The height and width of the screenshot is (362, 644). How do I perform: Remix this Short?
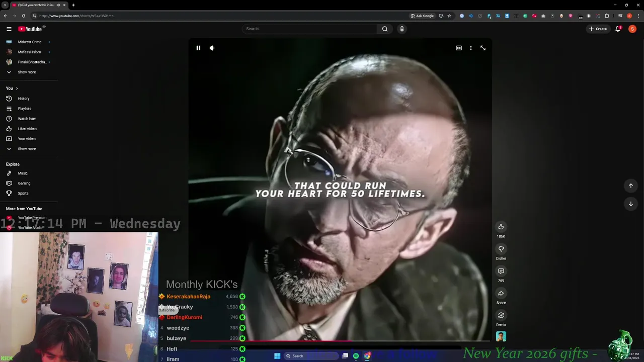pyautogui.click(x=501, y=315)
